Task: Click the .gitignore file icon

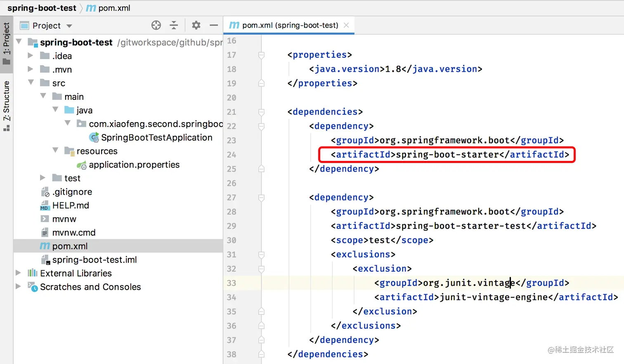Action: click(x=45, y=192)
